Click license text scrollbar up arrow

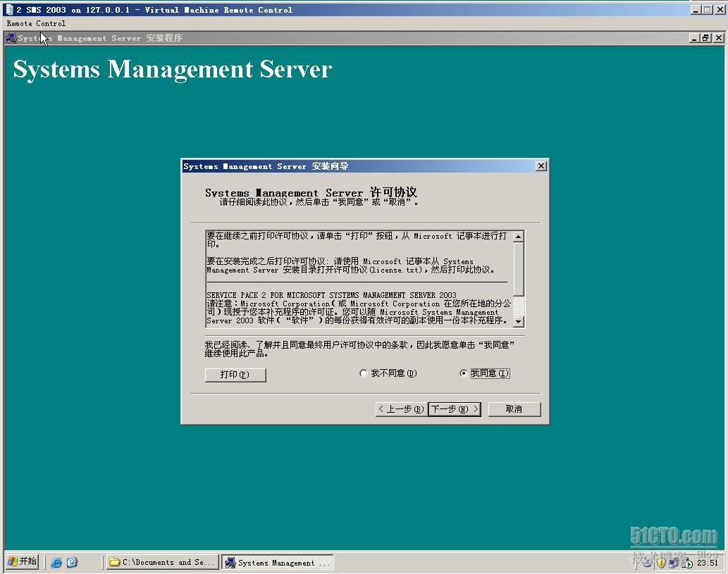(x=519, y=236)
